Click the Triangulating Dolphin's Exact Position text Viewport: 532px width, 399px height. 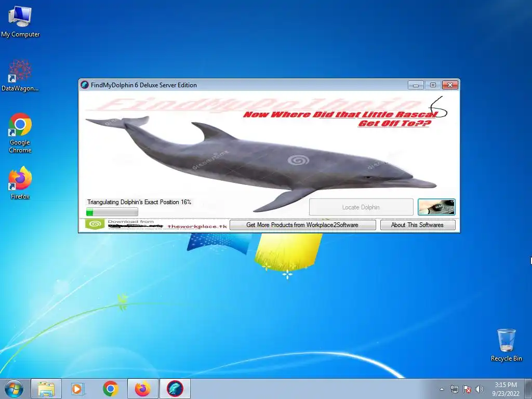[139, 202]
